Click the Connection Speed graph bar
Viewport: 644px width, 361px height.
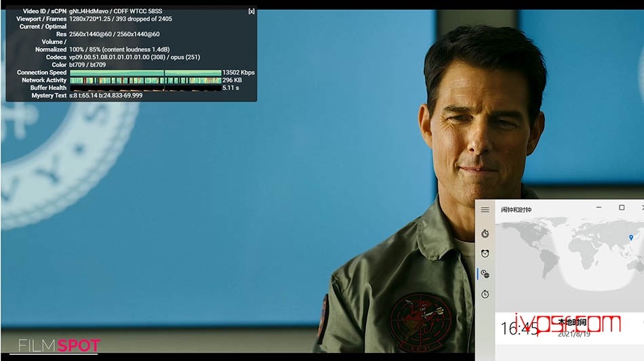[x=145, y=72]
